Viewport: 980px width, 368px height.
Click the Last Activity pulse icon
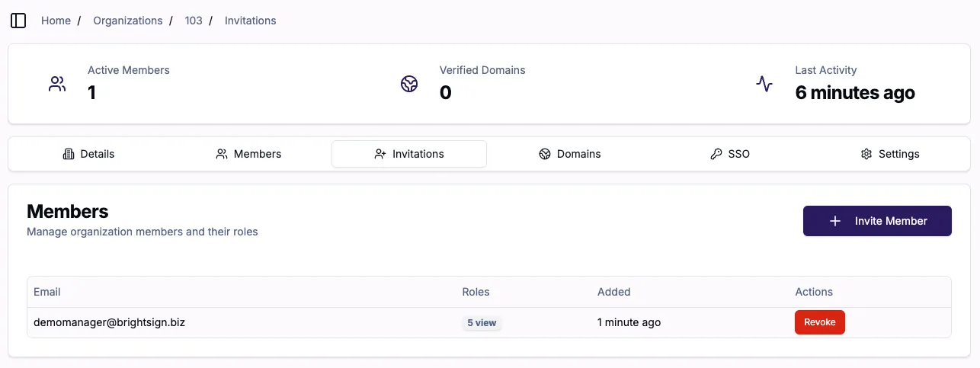[764, 84]
